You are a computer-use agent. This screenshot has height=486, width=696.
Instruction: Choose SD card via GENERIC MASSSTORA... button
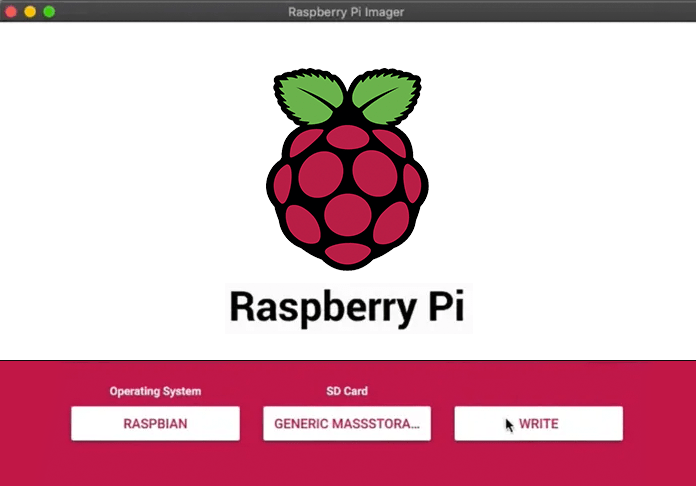click(347, 423)
